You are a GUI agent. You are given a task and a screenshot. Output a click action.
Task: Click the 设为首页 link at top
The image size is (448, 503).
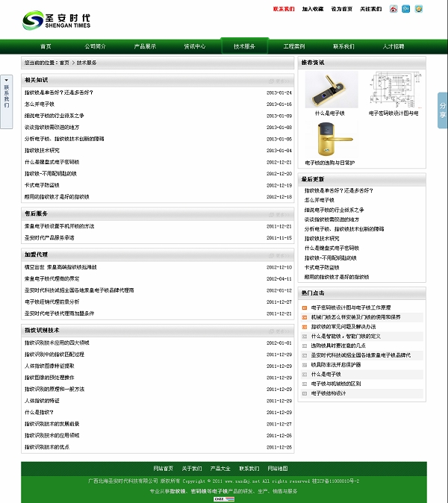[342, 10]
